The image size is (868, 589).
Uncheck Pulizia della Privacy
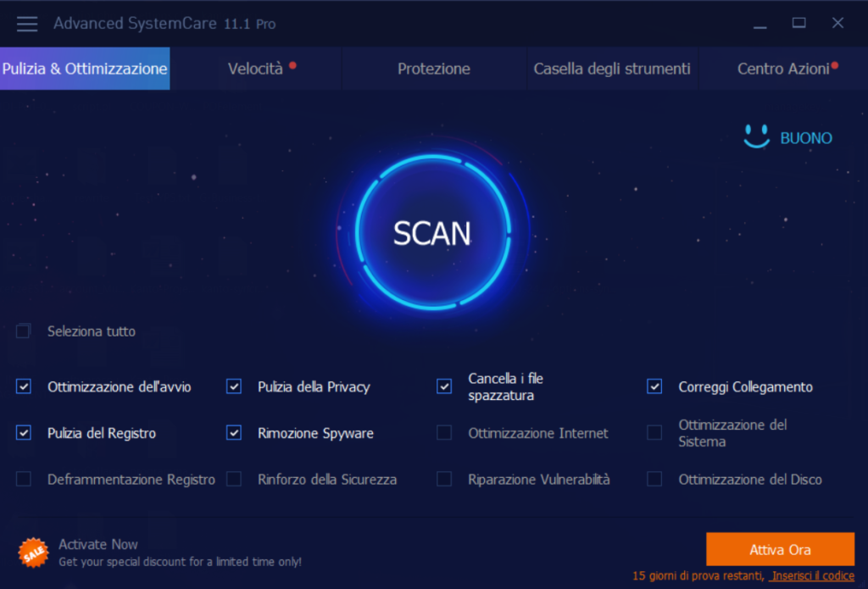pos(234,386)
